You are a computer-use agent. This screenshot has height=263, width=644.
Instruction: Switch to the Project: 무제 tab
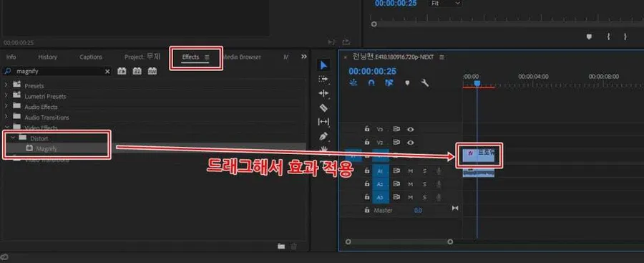pos(142,57)
